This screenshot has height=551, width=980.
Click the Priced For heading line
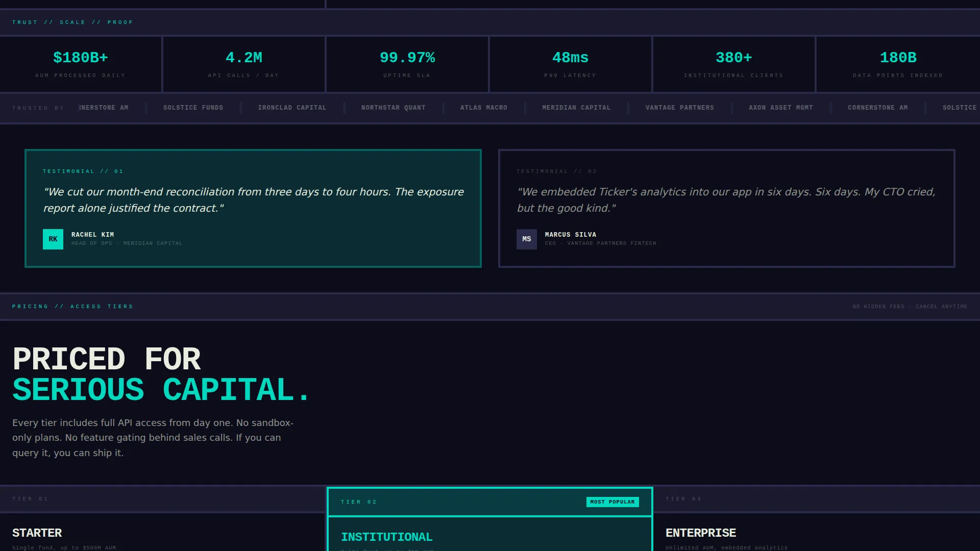(107, 359)
